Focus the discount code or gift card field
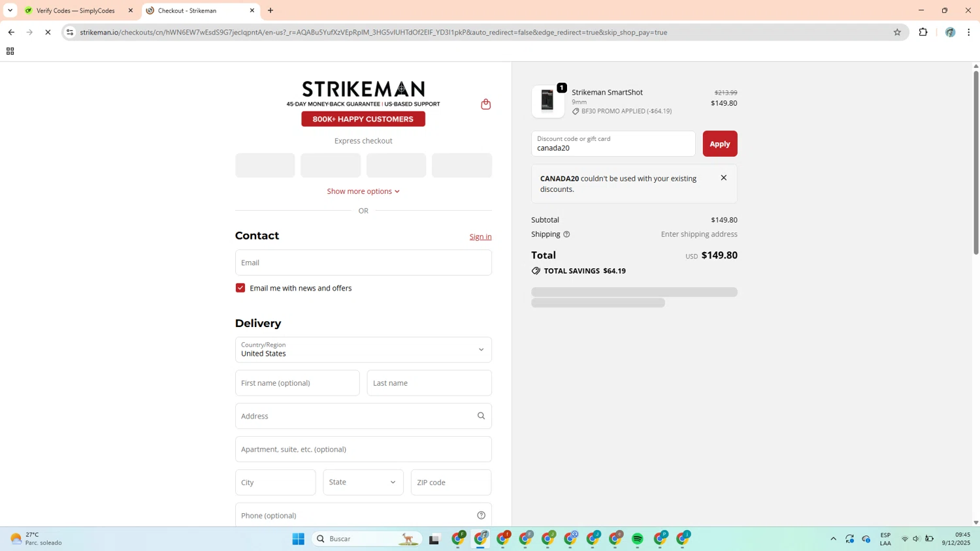This screenshot has height=551, width=980. pyautogui.click(x=613, y=144)
